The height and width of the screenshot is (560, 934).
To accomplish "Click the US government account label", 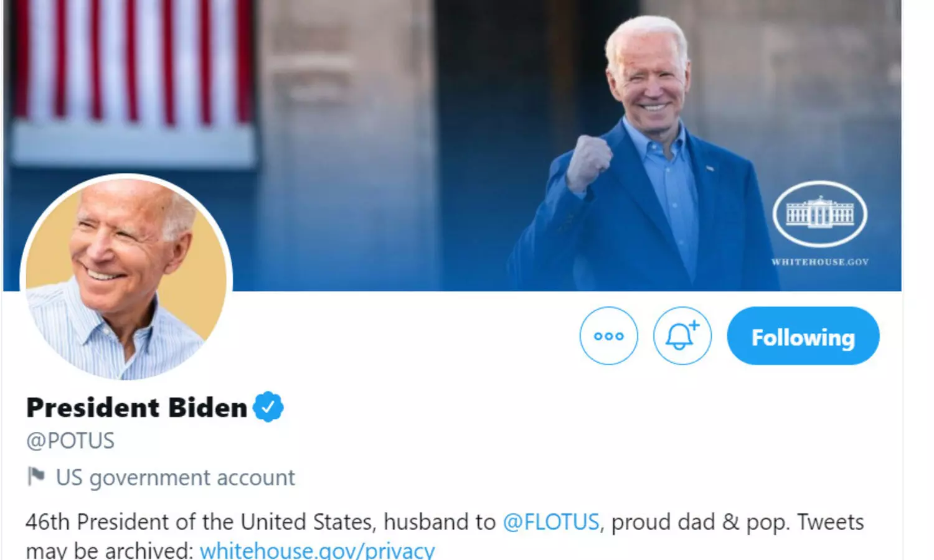I will pos(175,477).
